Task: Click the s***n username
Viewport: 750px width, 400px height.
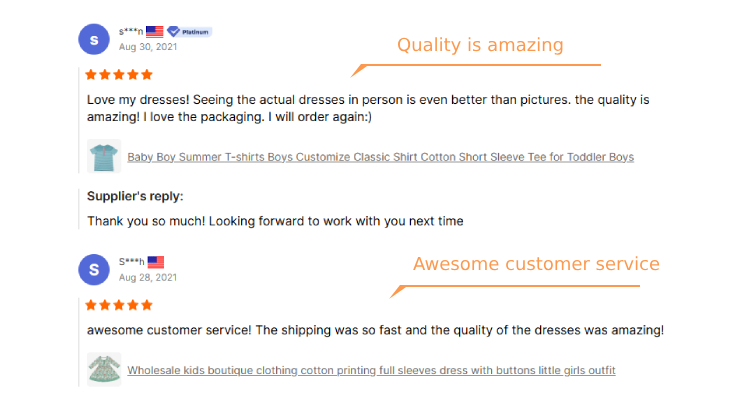Action: click(x=131, y=32)
